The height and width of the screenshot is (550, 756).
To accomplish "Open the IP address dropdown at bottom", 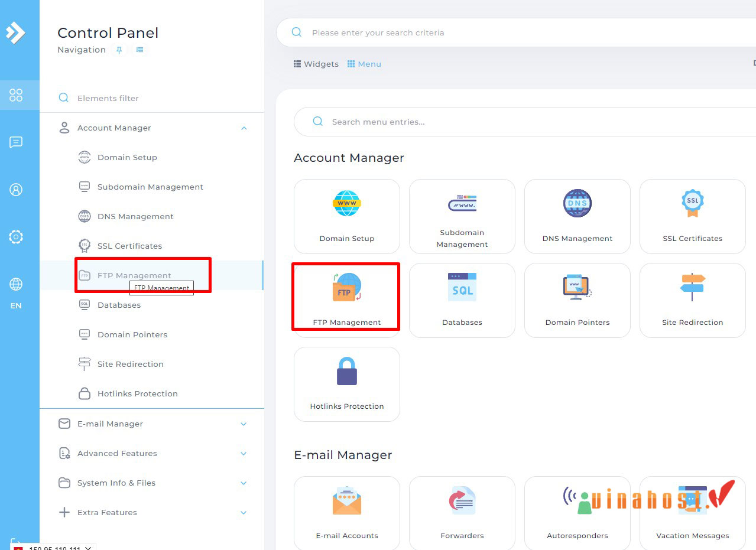I will tap(88, 548).
